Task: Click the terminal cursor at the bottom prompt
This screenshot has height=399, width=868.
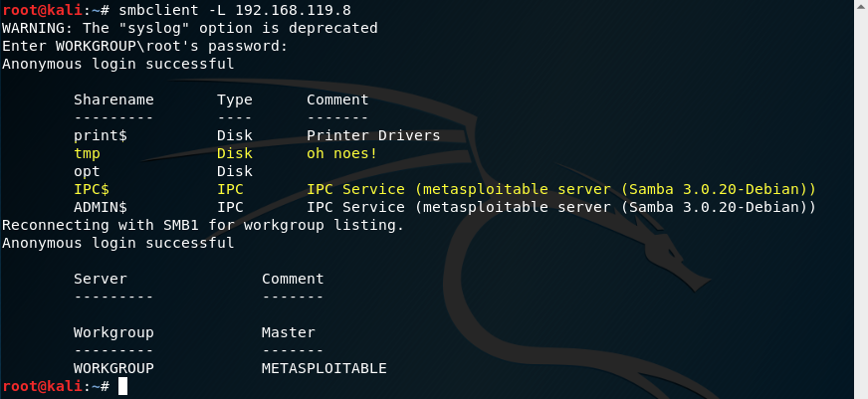Action: click(122, 386)
